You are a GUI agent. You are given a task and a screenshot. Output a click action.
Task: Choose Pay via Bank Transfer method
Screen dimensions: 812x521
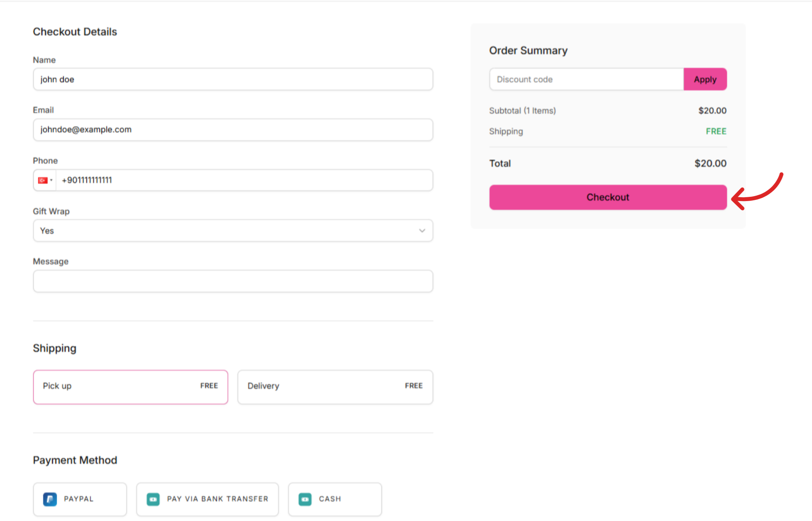click(207, 499)
